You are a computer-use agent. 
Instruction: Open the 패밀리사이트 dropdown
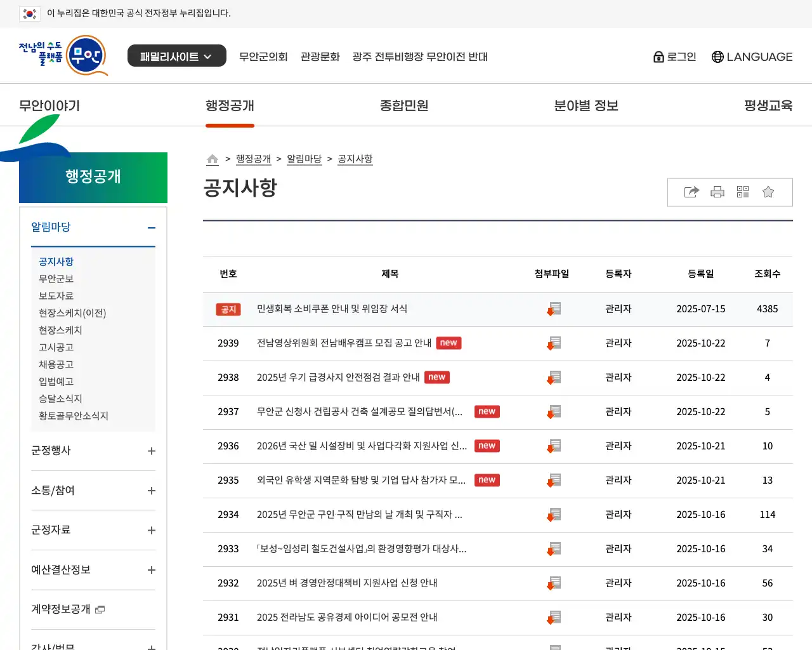176,56
